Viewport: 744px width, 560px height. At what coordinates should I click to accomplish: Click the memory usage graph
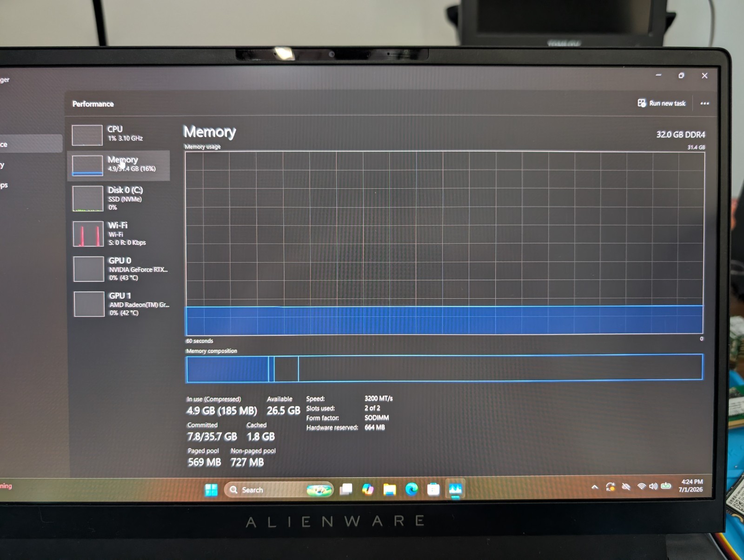click(445, 243)
